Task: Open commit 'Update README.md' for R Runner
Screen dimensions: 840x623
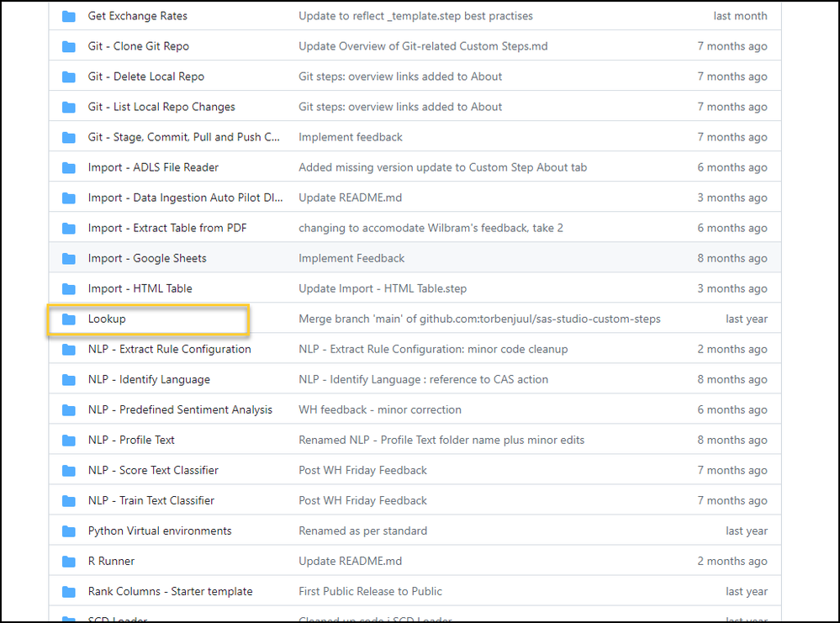Action: (350, 562)
